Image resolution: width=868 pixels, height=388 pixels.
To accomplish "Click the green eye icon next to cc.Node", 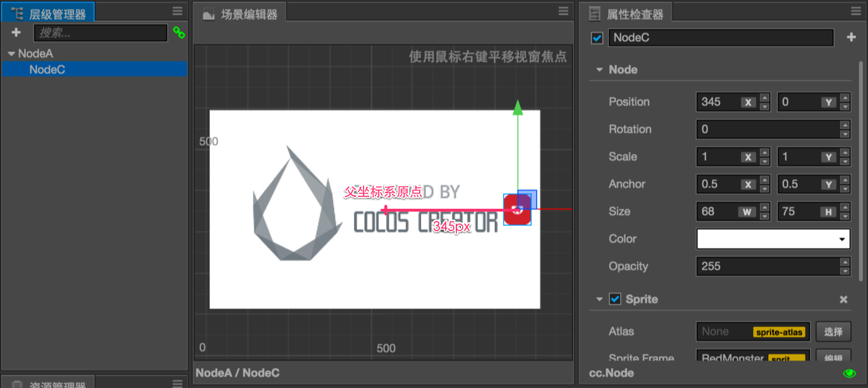I will [x=850, y=373].
